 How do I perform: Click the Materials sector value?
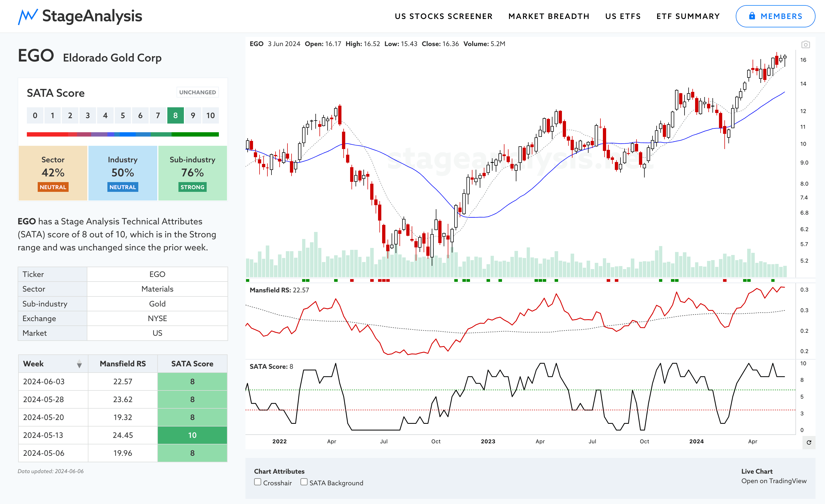[157, 289]
